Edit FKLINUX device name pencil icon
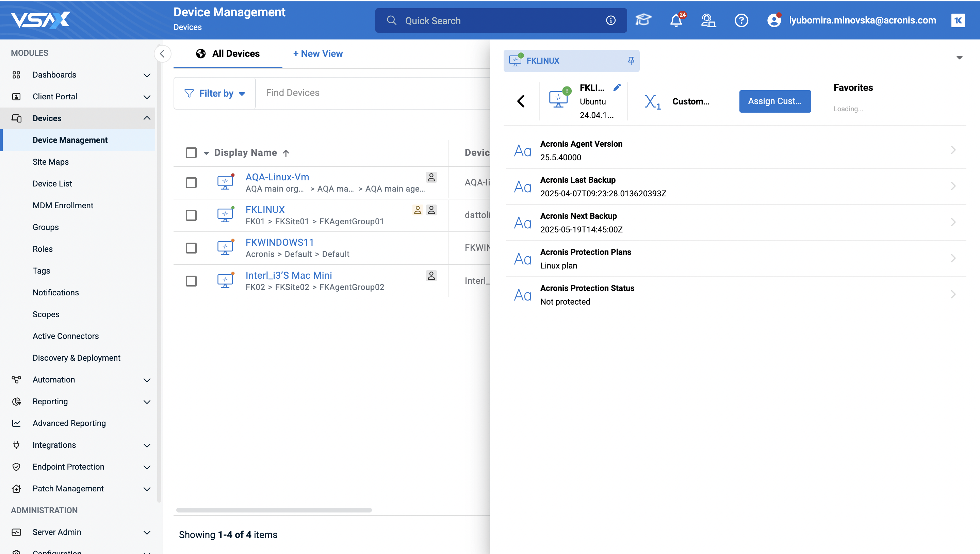This screenshot has width=980, height=554. click(x=617, y=87)
